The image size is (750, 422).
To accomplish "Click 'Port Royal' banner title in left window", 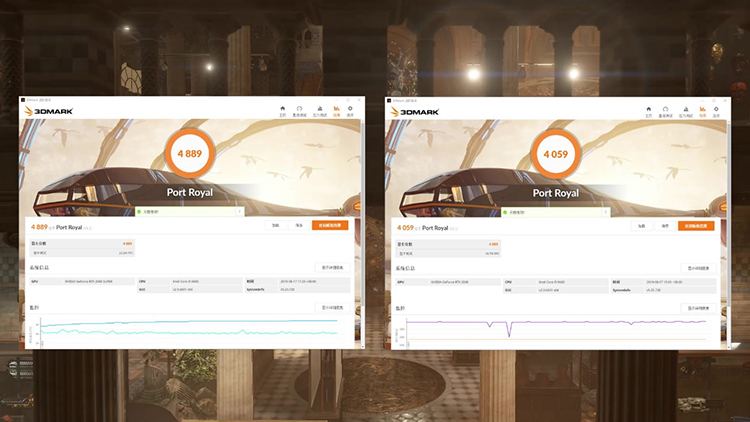I will pos(190,192).
